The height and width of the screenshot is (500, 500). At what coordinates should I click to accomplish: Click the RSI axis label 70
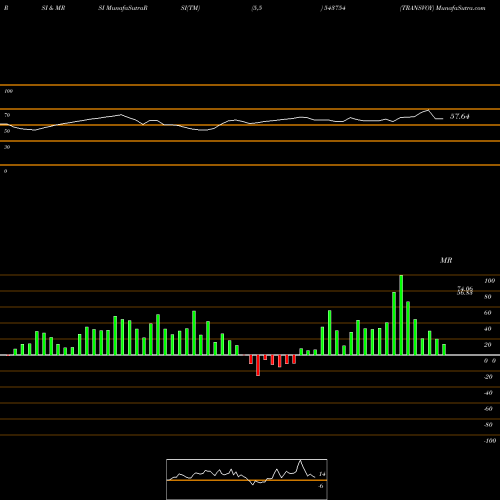pos(7,115)
